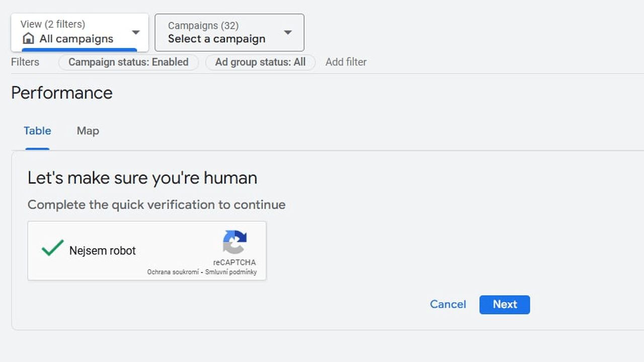Open the Smluvní podmínky terms link
The image size is (644, 362).
pyautogui.click(x=231, y=271)
